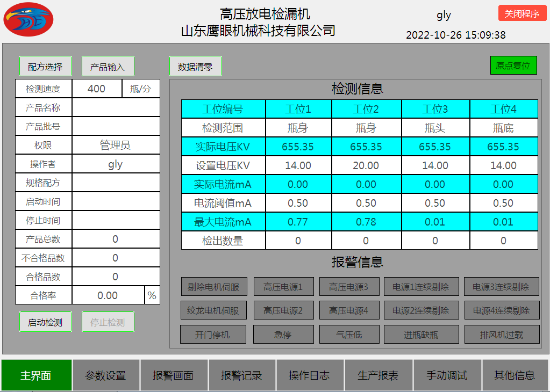Open the 参数设置 tab
The image size is (550, 392).
106,375
